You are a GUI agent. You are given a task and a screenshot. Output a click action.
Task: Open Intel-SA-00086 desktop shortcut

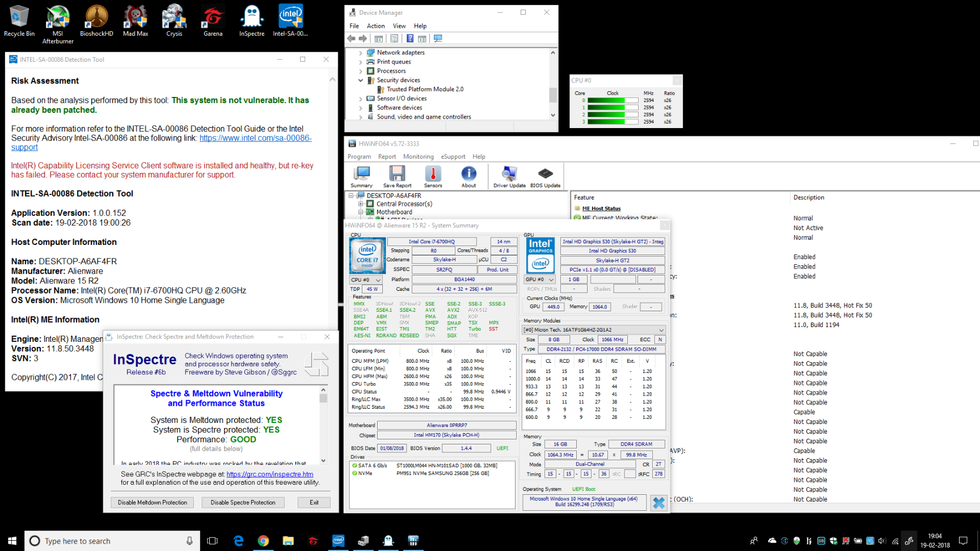290,21
